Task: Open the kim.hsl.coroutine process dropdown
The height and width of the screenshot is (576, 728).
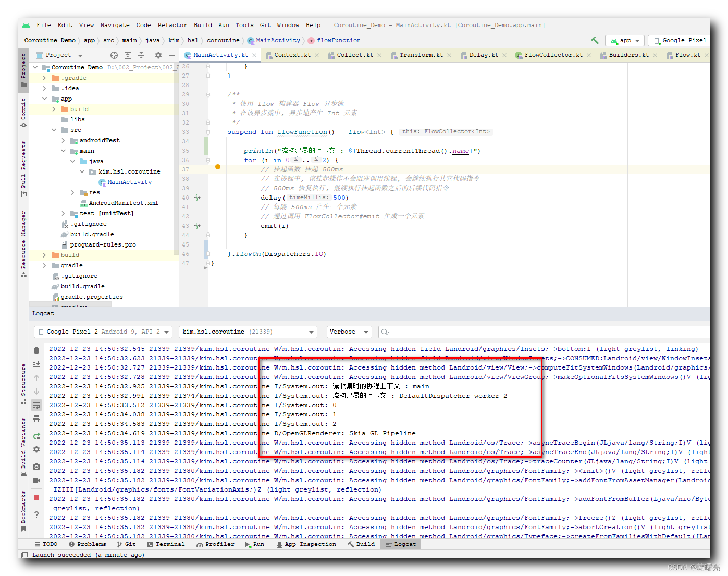Action: tap(248, 332)
